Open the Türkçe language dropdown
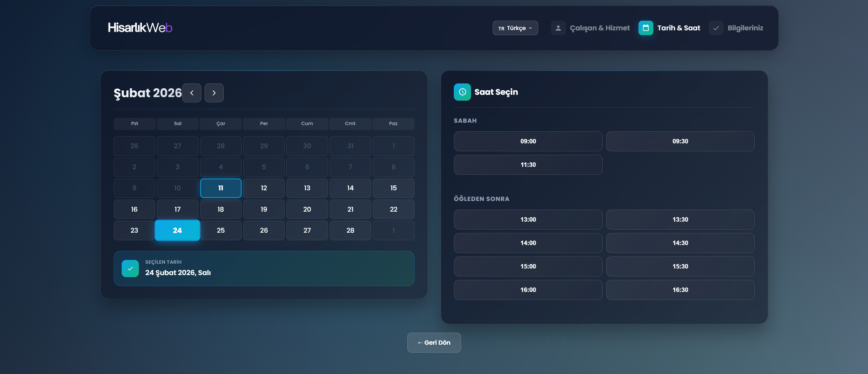 [x=515, y=28]
